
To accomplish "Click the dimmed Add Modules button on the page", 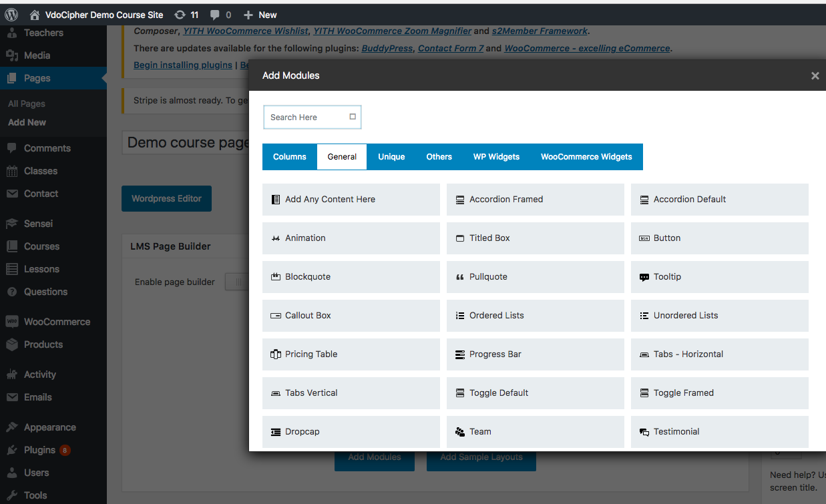I will (375, 461).
